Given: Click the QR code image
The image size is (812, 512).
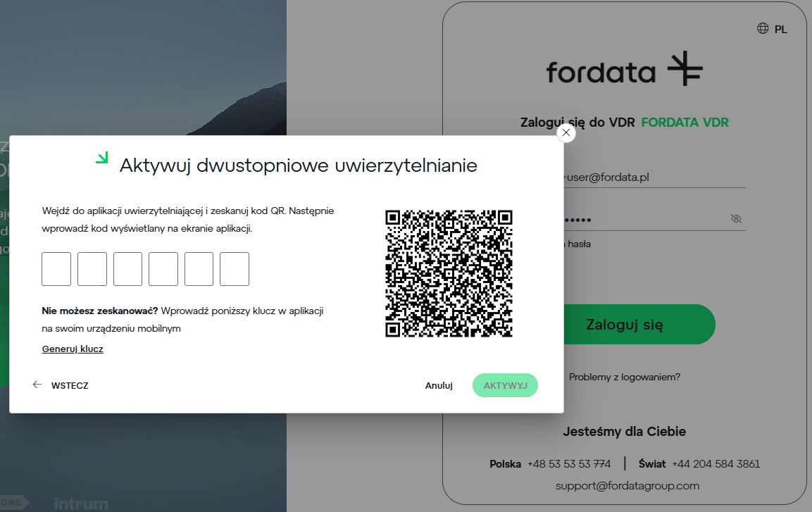Looking at the screenshot, I should tap(449, 273).
